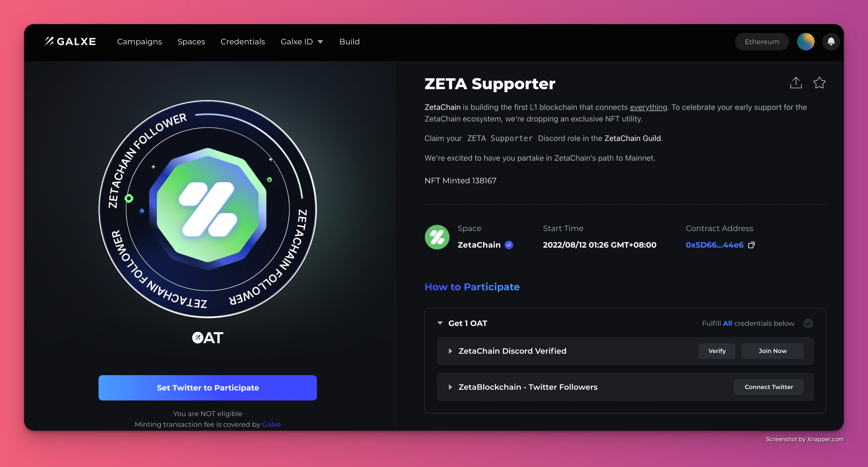Screen dimensions: 868x467
Task: Click the Galxe logo in the header
Action: pyautogui.click(x=71, y=41)
